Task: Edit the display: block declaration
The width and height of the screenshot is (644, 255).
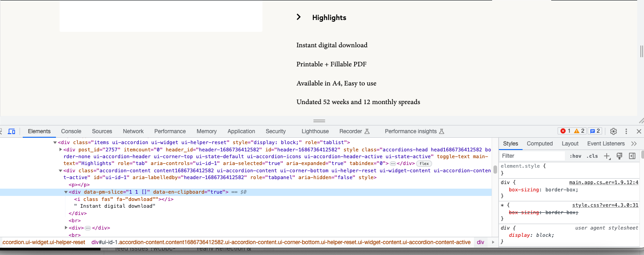Action: click(x=531, y=235)
